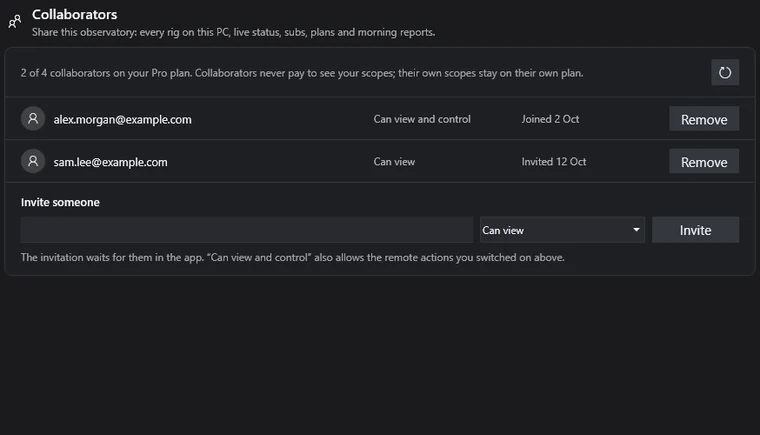760x435 pixels.
Task: Click the 'Joined 2 Oct' status
Action: coord(550,119)
